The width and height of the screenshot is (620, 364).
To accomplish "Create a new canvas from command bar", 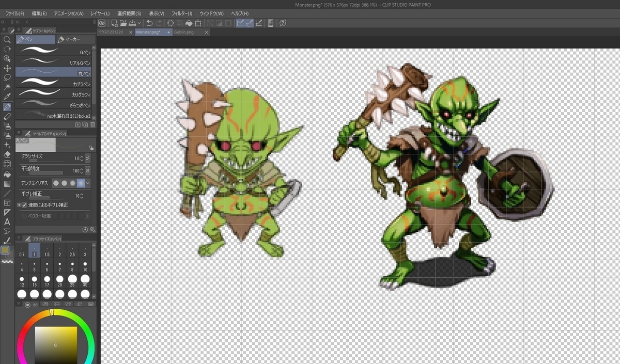I will 114,23.
